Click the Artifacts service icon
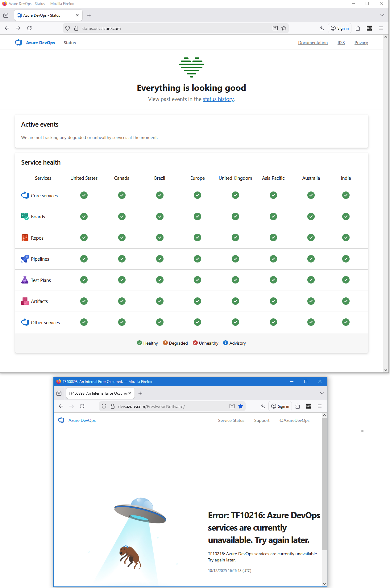The image size is (390, 588). click(25, 301)
